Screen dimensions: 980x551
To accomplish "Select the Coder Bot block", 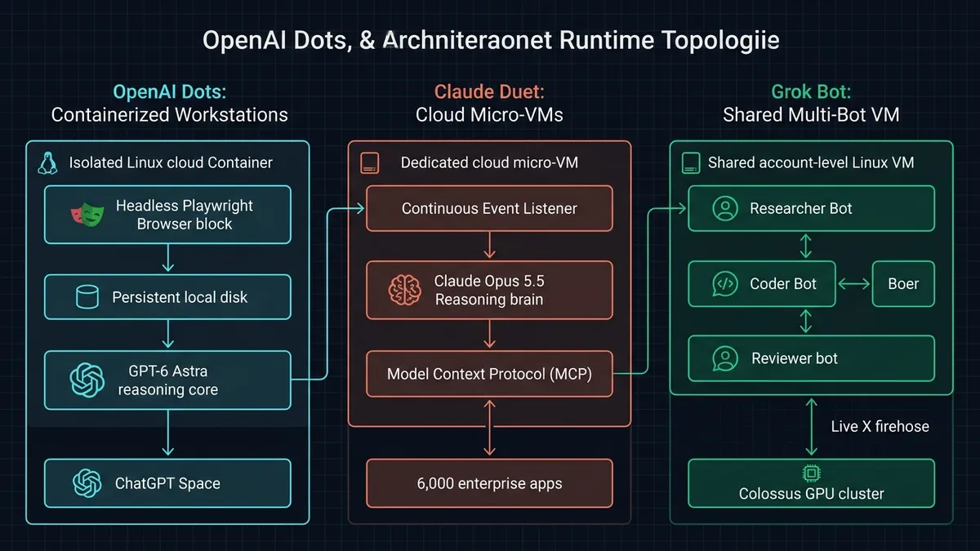I will click(x=762, y=283).
